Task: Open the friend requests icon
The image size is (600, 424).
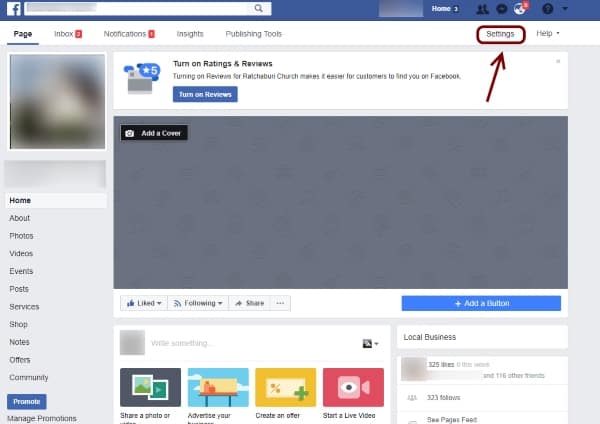Action: (x=483, y=10)
